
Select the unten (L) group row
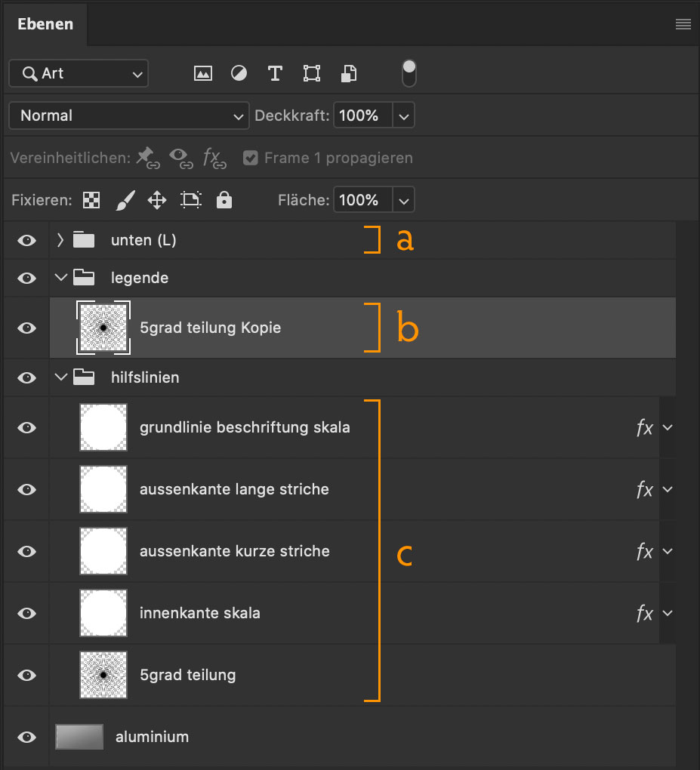point(362,240)
